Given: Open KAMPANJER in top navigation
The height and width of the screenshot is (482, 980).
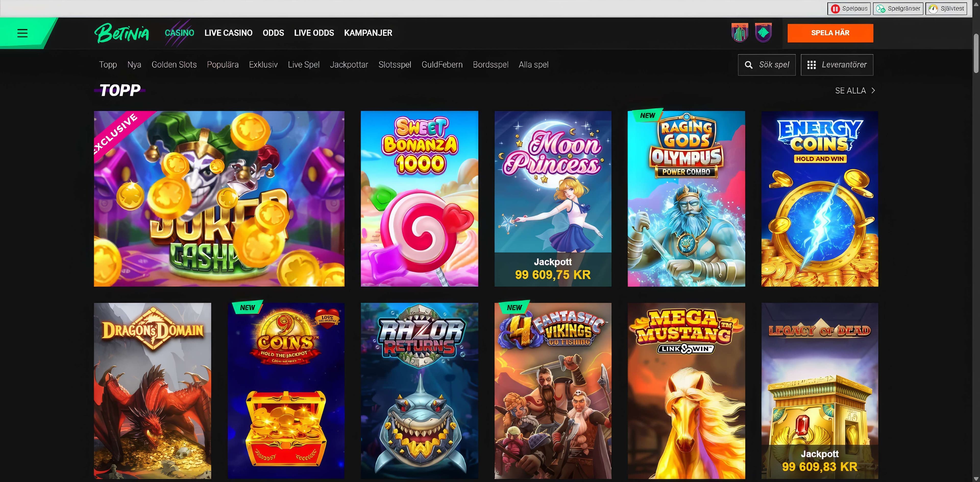Looking at the screenshot, I should [x=368, y=33].
